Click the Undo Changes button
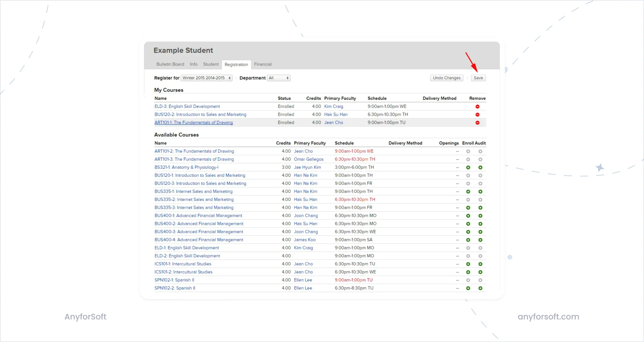 pos(447,78)
